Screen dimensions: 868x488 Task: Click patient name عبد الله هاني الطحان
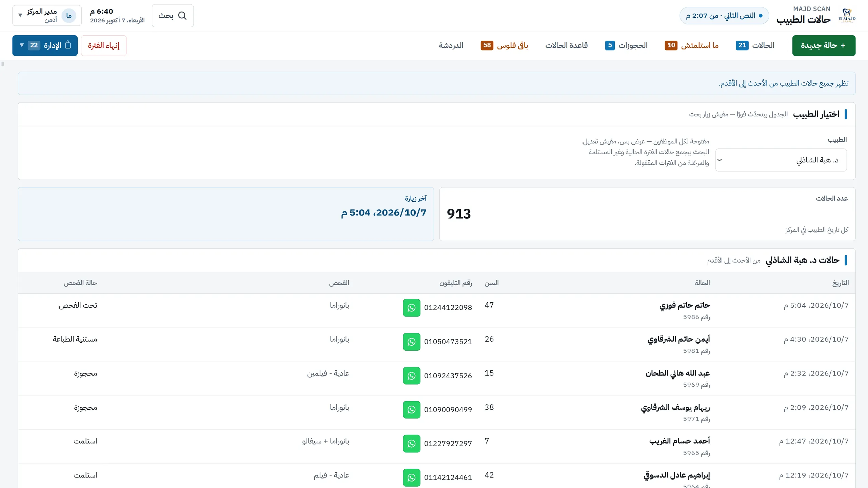tap(677, 373)
